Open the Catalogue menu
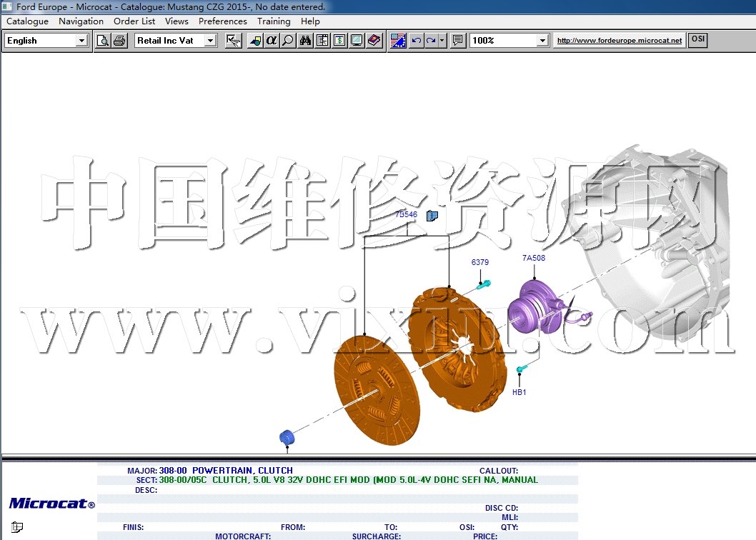756x540 pixels. coord(27,21)
